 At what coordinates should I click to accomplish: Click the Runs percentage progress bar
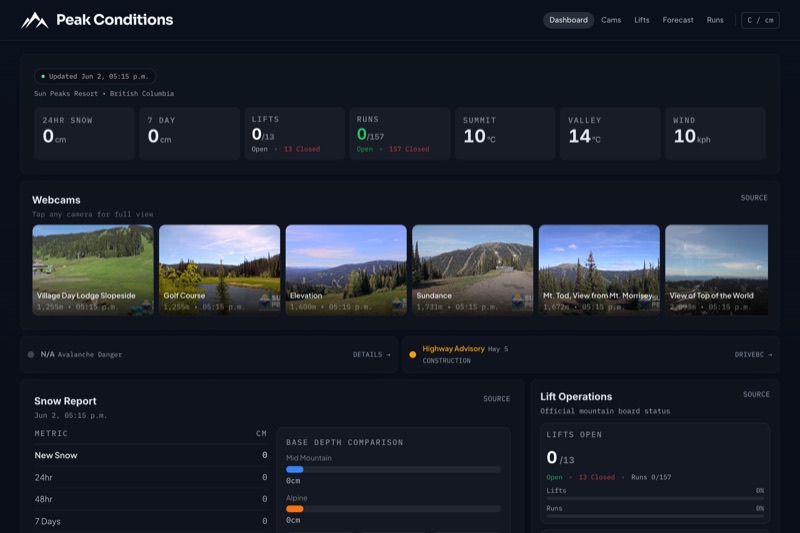pos(655,516)
